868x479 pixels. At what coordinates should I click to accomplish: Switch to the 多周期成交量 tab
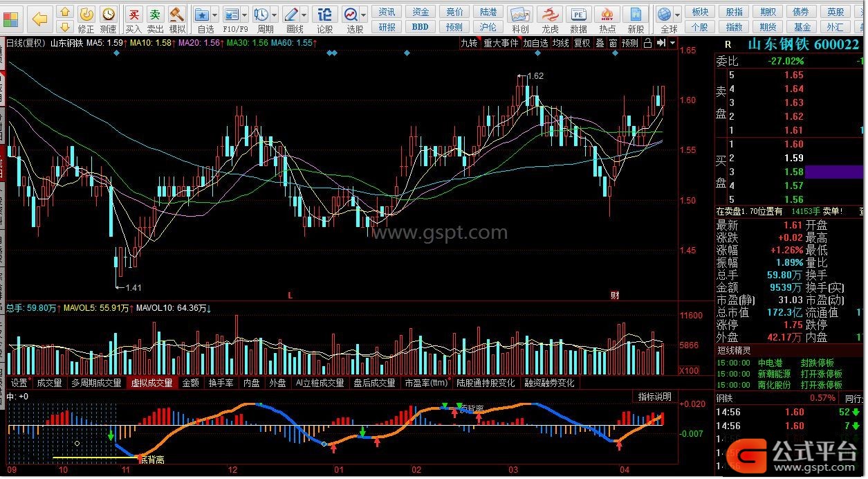pyautogui.click(x=95, y=383)
